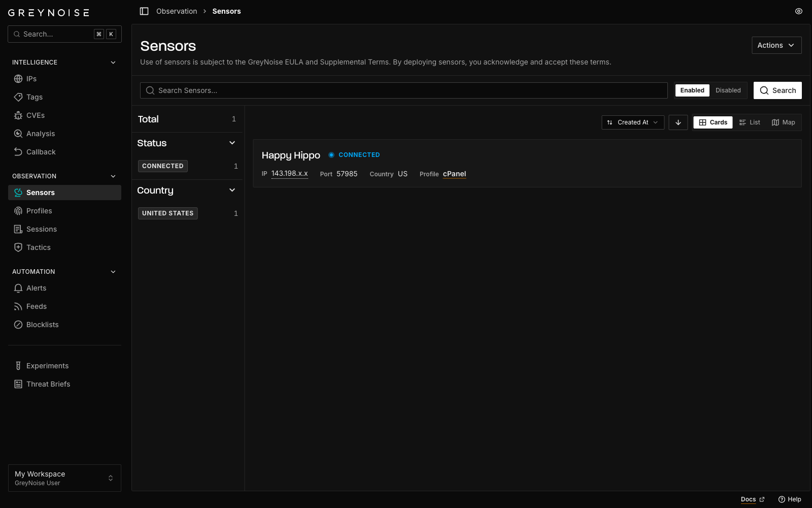Click the Total count row

point(187,119)
